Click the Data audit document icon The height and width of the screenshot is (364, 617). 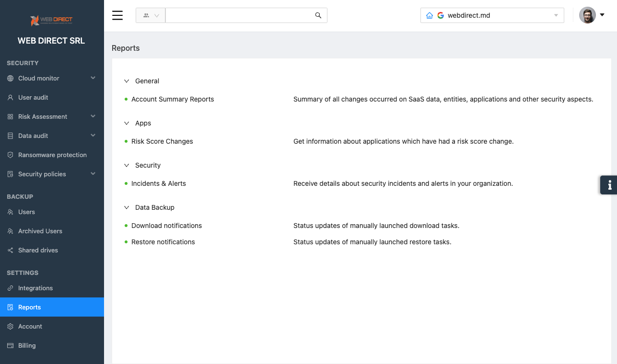(x=11, y=136)
